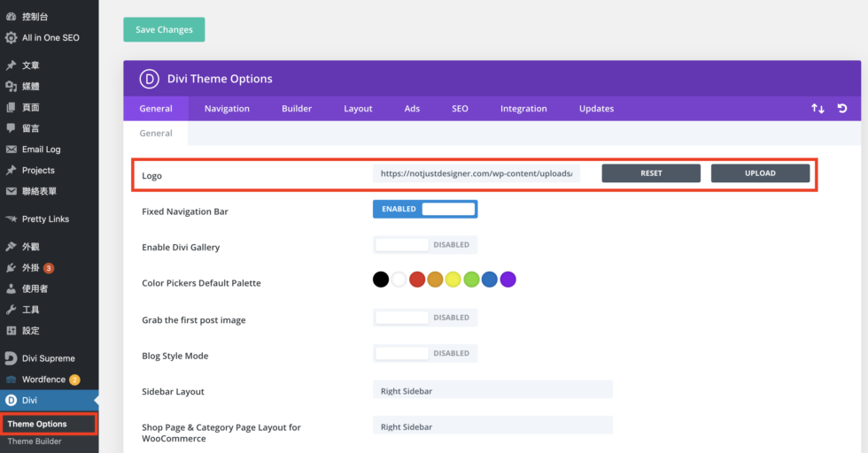Click the wrench icon beside 工具

click(x=11, y=310)
